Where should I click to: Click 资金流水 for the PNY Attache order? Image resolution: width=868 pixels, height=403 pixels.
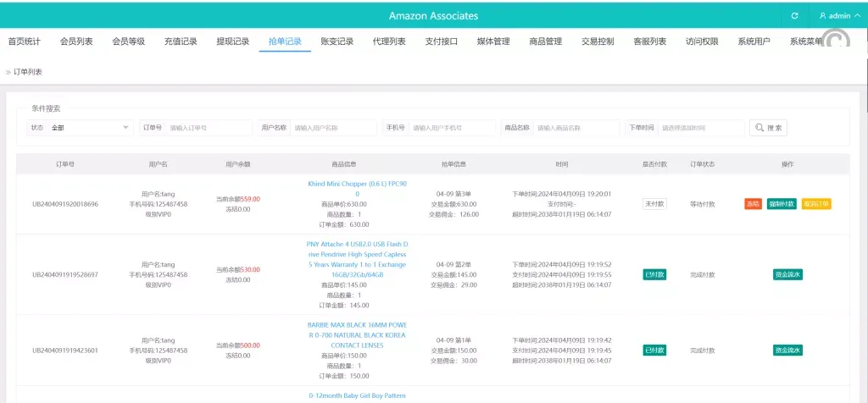[x=787, y=274]
